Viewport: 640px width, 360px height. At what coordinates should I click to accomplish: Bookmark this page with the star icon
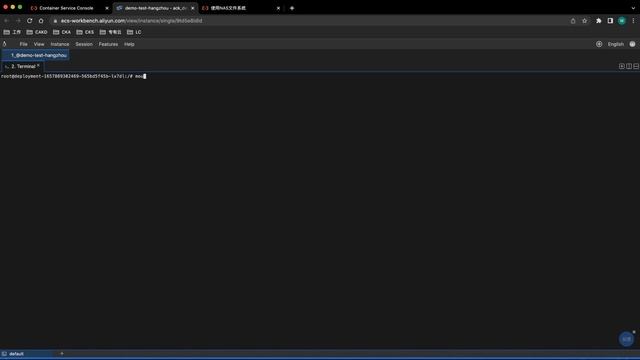(x=584, y=21)
